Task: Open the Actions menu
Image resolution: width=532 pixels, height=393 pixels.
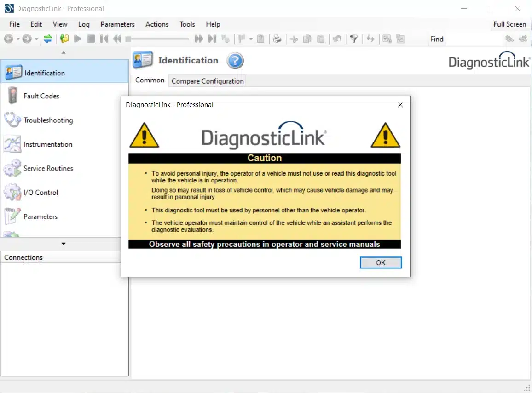Action: [157, 24]
